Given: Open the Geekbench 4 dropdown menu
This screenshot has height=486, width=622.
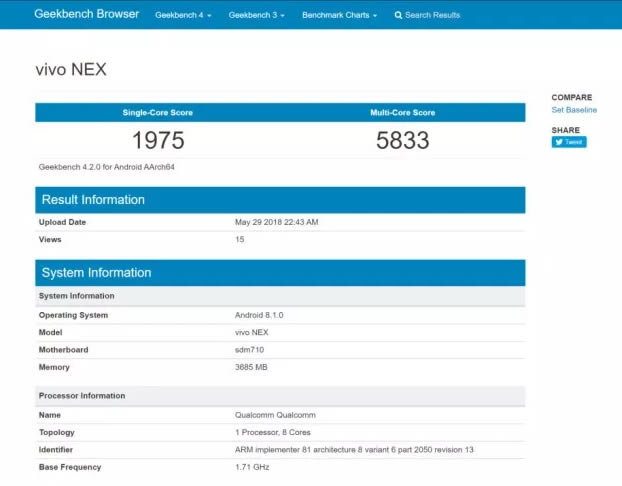Looking at the screenshot, I should click(183, 16).
